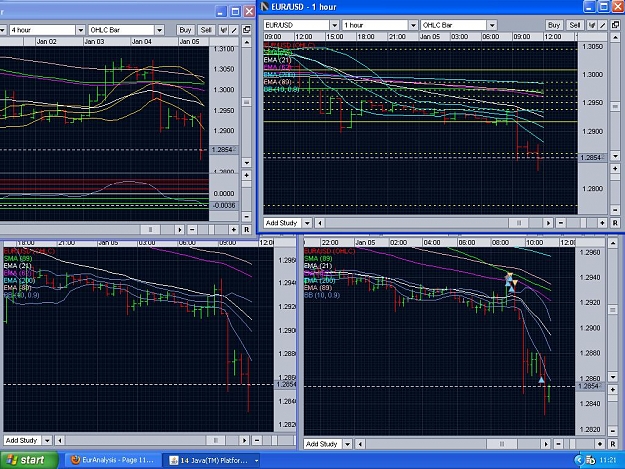Click Add Study in EUR/USD 1 hour chart
625x469 pixels.
pos(282,223)
